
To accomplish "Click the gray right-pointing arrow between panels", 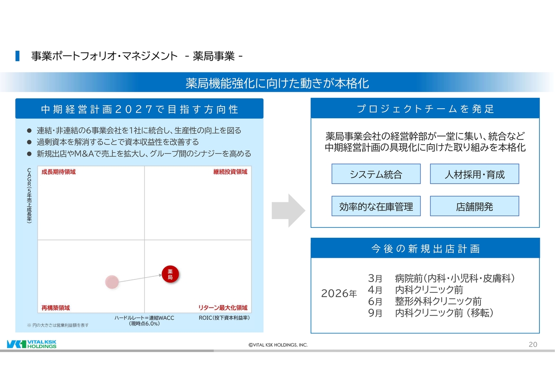I will (288, 211).
